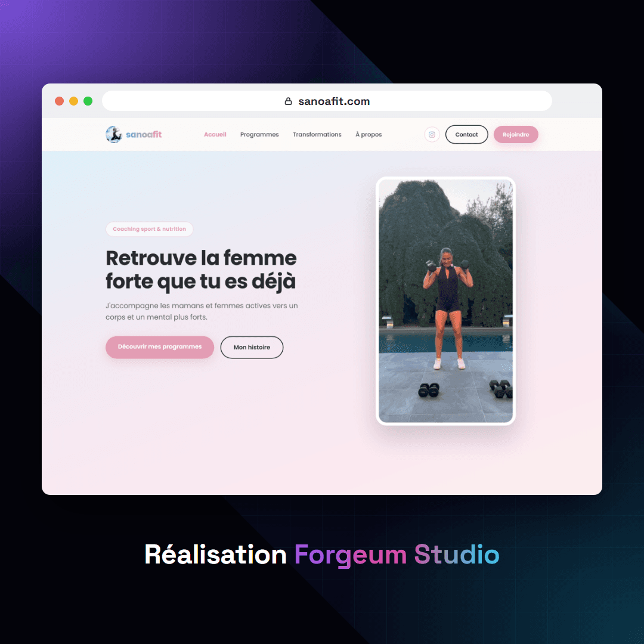Click the Mon histoire button
This screenshot has height=644, width=644.
point(252,347)
